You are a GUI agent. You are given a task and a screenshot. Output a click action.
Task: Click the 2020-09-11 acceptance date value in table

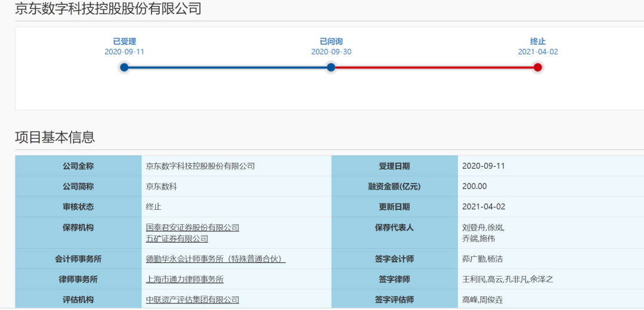pyautogui.click(x=484, y=166)
